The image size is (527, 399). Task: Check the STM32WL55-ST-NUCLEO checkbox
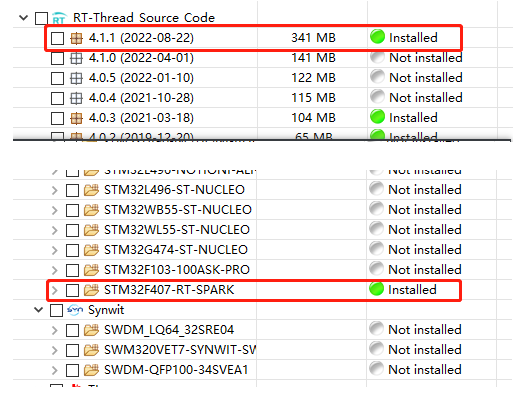72,230
